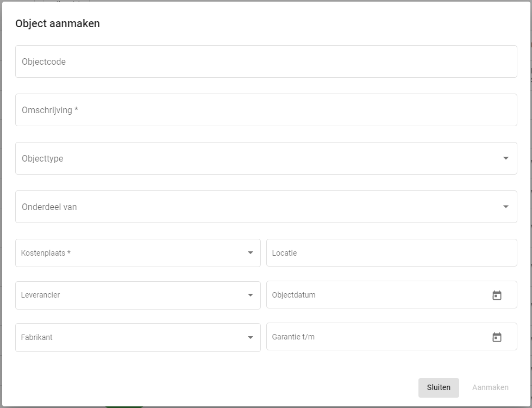Image resolution: width=532 pixels, height=408 pixels.
Task: Click the Fabrikant dropdown arrow
Action: tap(251, 337)
